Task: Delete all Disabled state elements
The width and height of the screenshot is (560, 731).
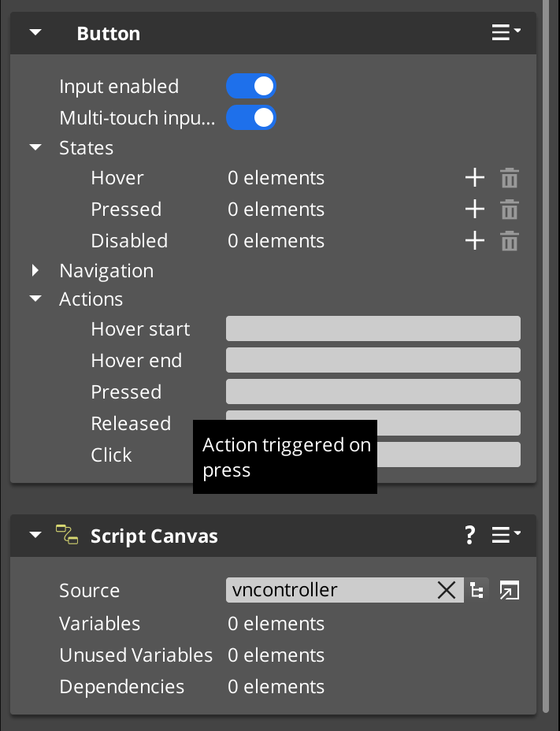Action: coord(510,241)
